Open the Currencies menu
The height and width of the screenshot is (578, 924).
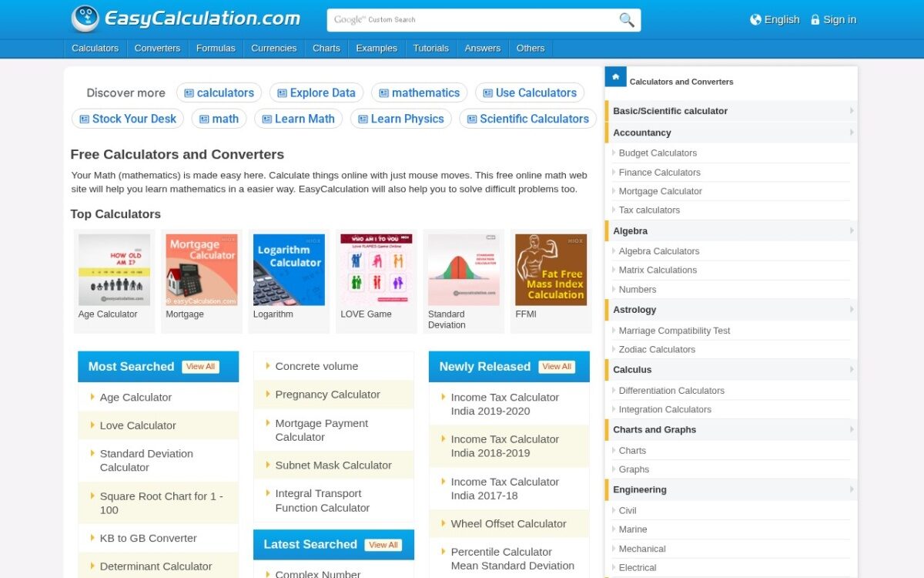pyautogui.click(x=274, y=49)
